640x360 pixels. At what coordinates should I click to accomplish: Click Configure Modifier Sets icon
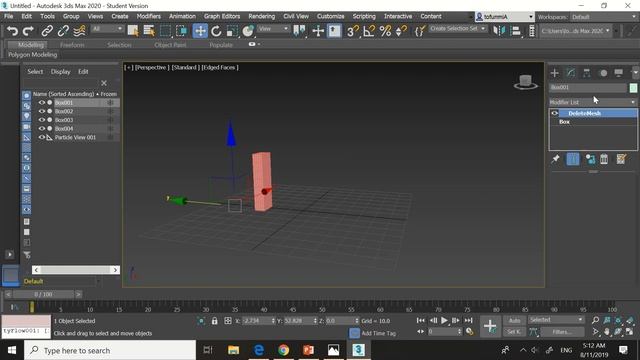pyautogui.click(x=621, y=159)
